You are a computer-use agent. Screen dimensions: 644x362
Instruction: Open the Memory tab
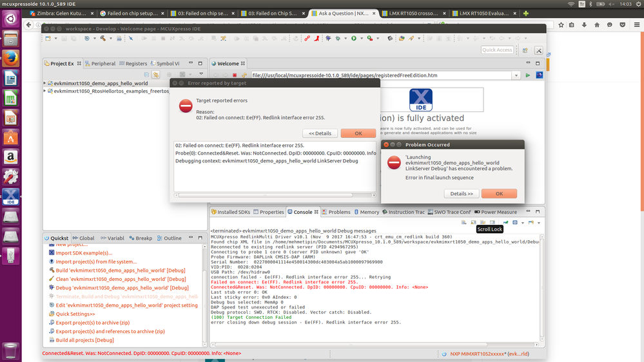click(x=367, y=212)
